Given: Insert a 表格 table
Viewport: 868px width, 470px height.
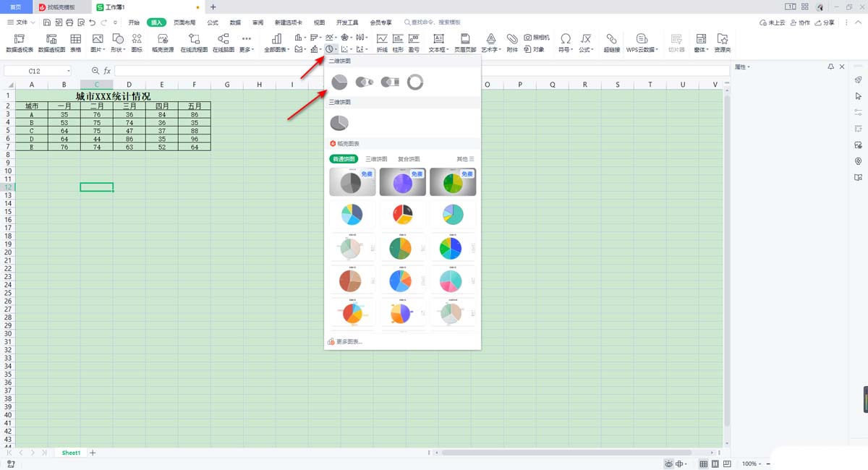Looking at the screenshot, I should pyautogui.click(x=75, y=43).
